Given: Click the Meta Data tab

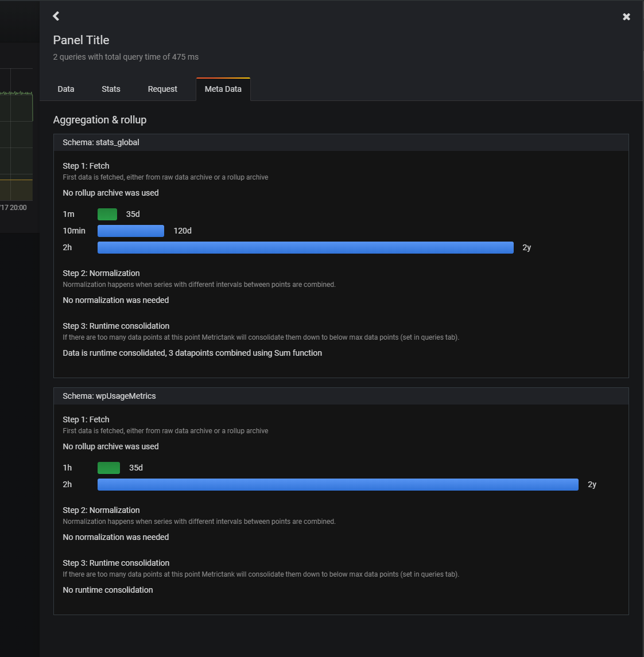Looking at the screenshot, I should pos(223,89).
